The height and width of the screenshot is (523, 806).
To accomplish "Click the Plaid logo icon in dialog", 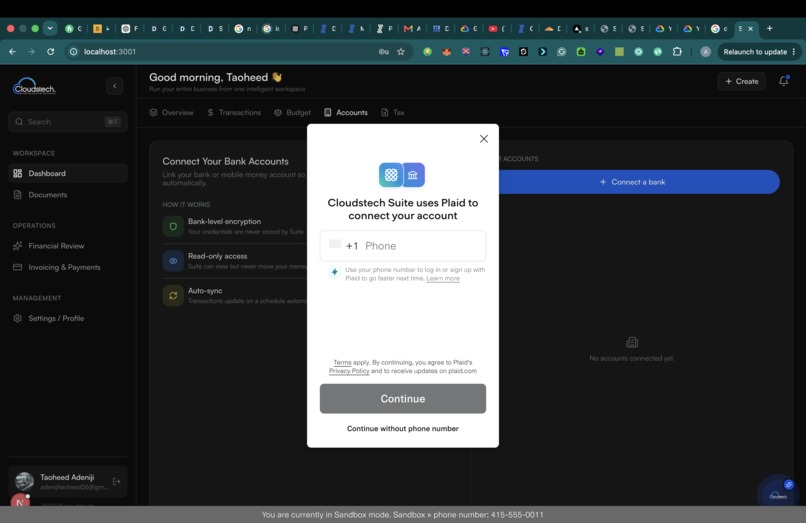I will tap(391, 175).
